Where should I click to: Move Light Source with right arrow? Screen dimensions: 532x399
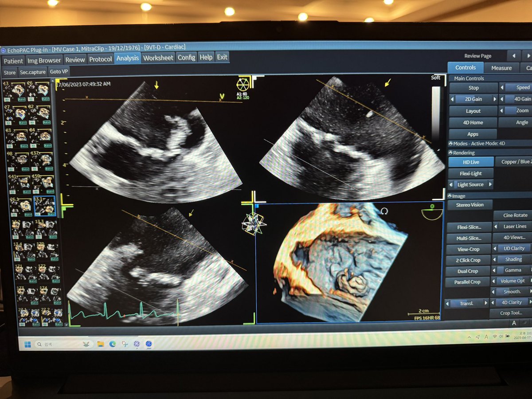[x=490, y=184]
